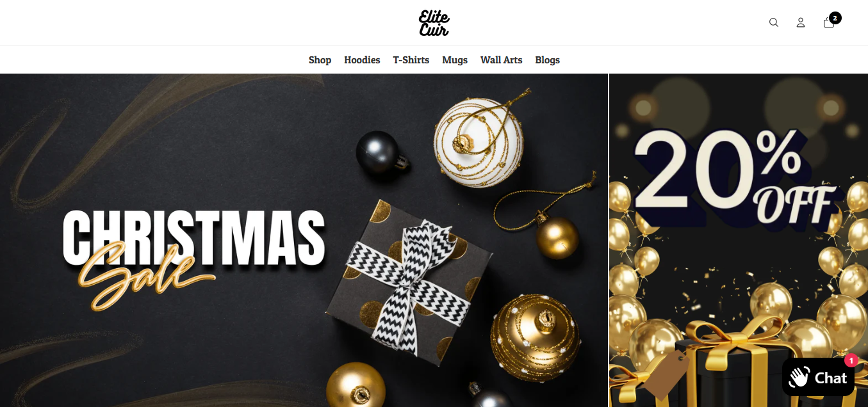Open the Shopify Chat button

pyautogui.click(x=818, y=378)
